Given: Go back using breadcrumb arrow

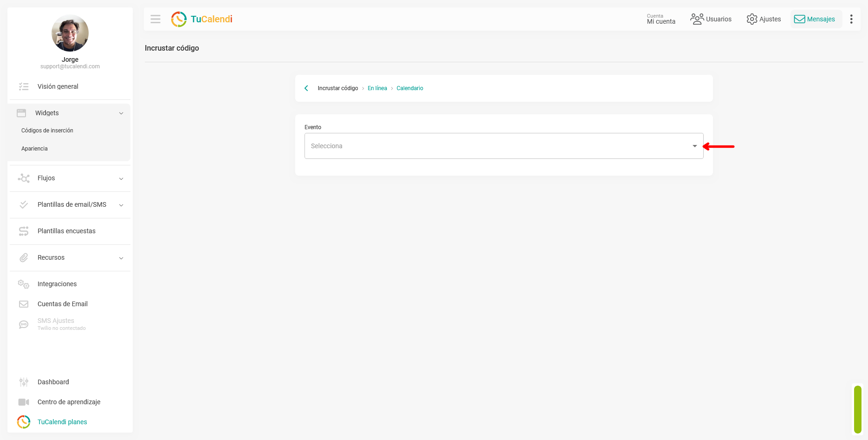Looking at the screenshot, I should [306, 88].
